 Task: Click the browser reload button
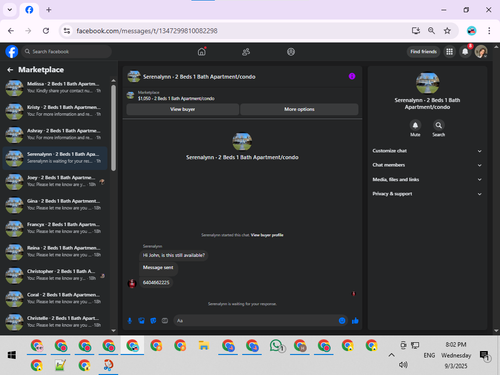(x=46, y=31)
